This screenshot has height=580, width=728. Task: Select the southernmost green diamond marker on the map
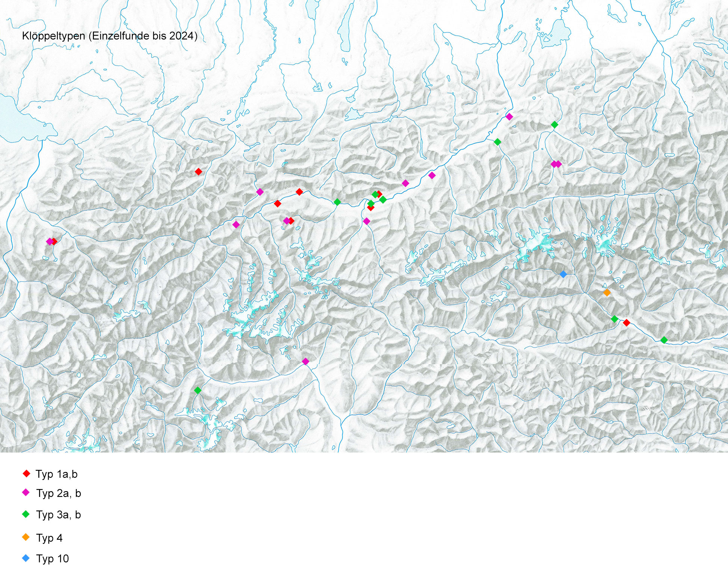point(198,391)
